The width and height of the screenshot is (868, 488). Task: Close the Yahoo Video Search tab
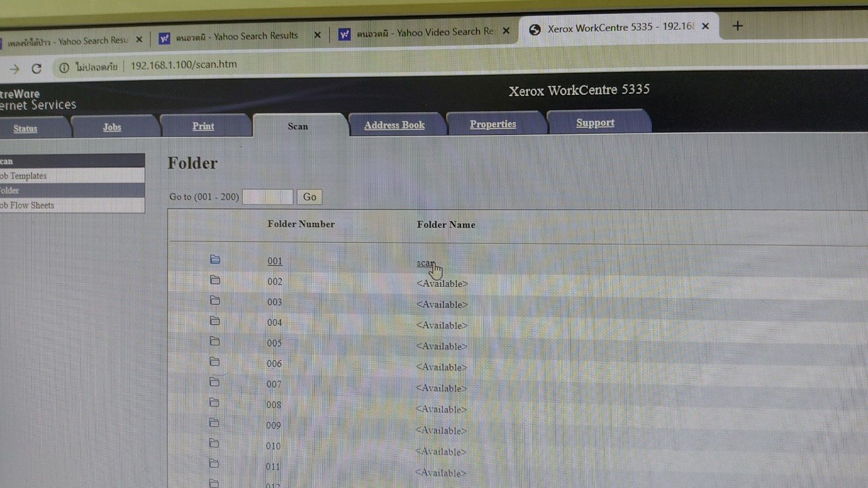pos(506,31)
